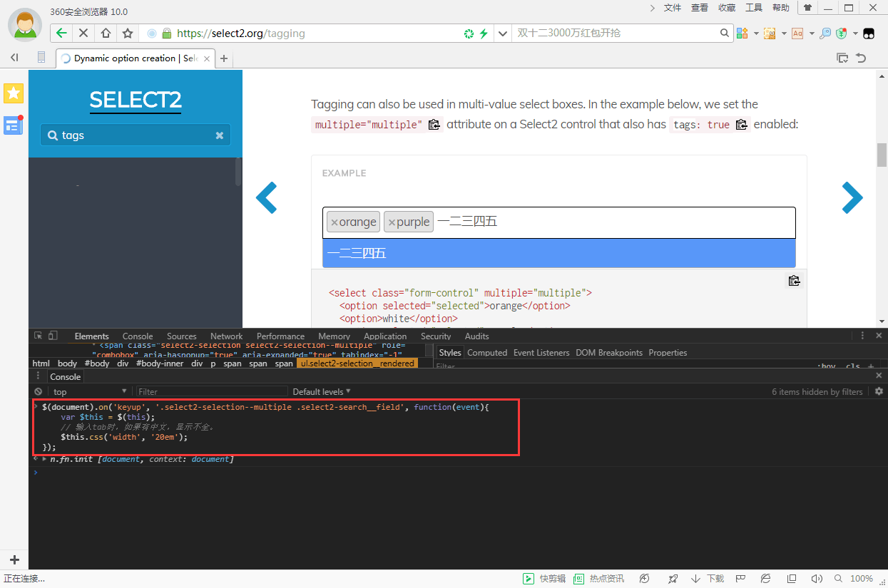Mute page audio via speaker icon in status bar

pos(817,579)
